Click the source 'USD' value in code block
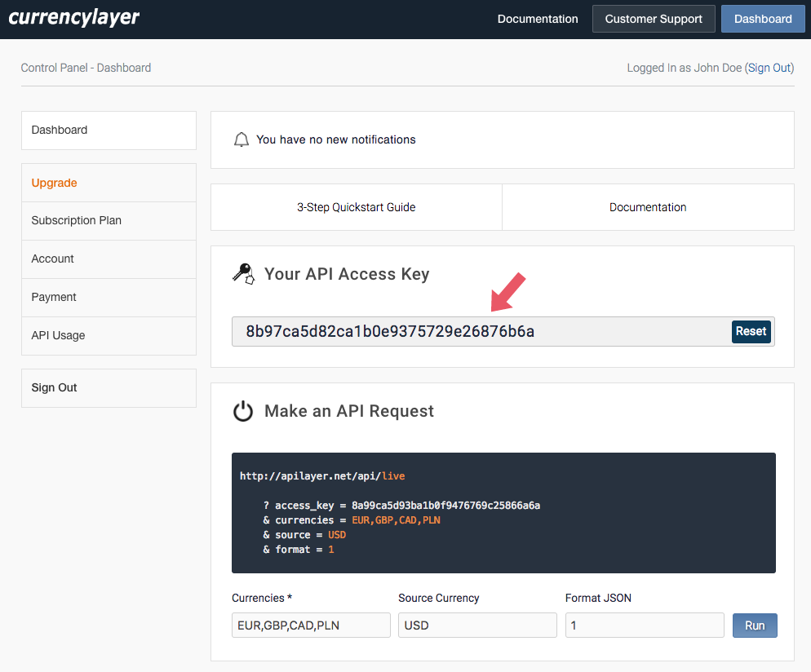Viewport: 811px width, 672px height. 337,535
